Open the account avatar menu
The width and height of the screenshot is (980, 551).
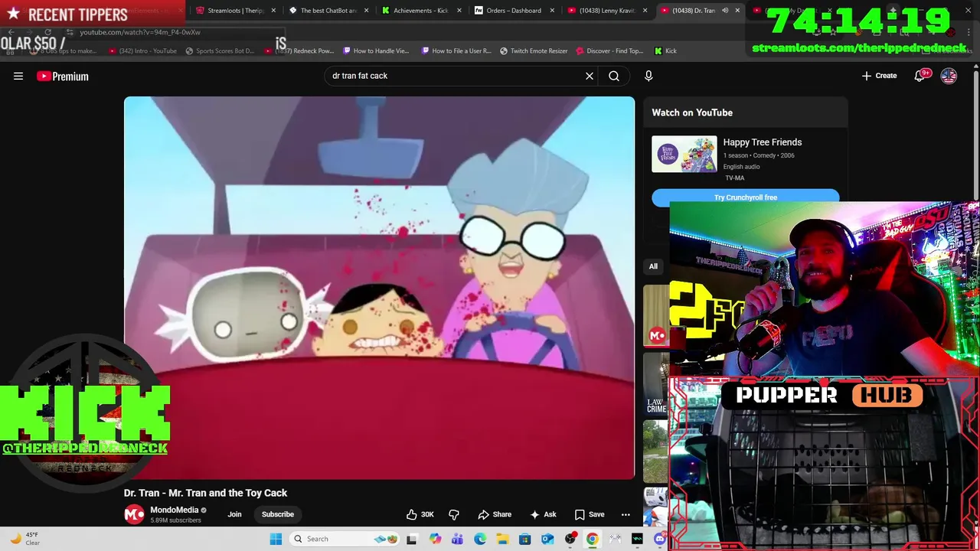click(949, 76)
